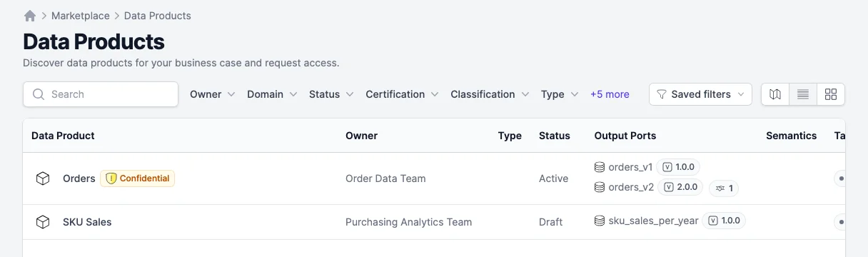Click the Semantics column header
The width and height of the screenshot is (868, 257).
tap(791, 136)
